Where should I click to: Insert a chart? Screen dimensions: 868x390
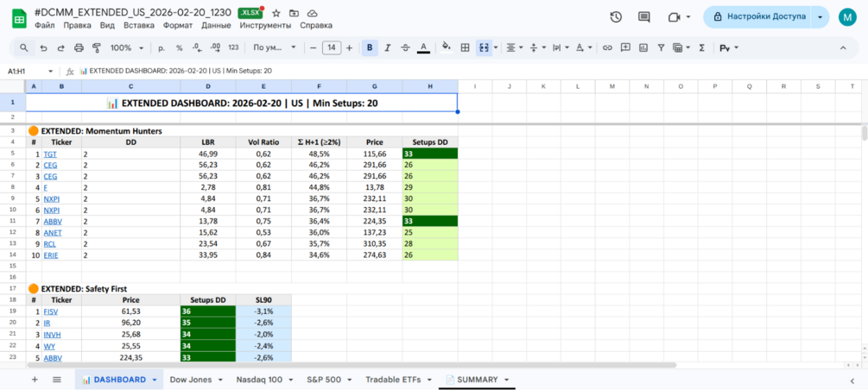tap(643, 48)
